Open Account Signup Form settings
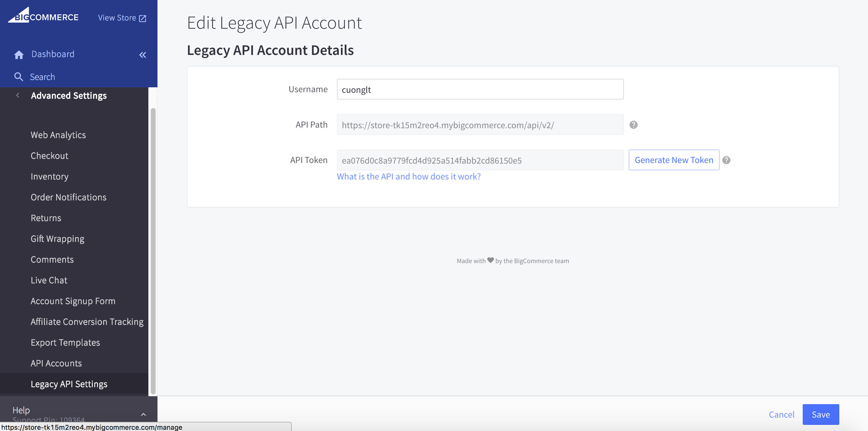Image resolution: width=868 pixels, height=431 pixels. (x=73, y=301)
